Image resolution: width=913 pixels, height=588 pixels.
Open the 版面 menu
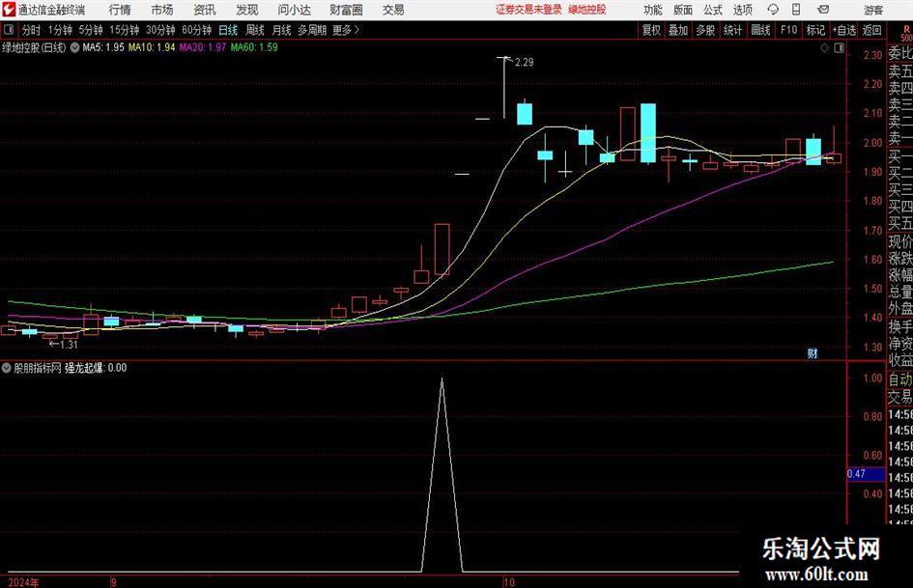[682, 10]
